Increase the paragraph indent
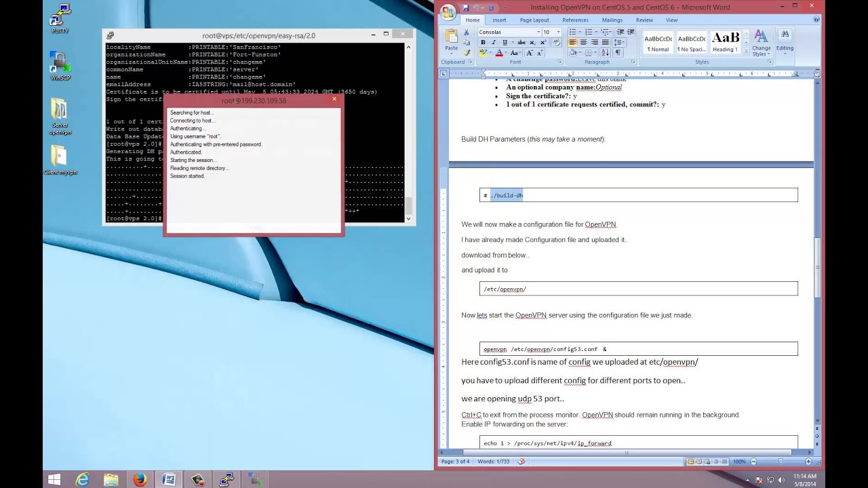Image resolution: width=868 pixels, height=488 pixels. (631, 32)
